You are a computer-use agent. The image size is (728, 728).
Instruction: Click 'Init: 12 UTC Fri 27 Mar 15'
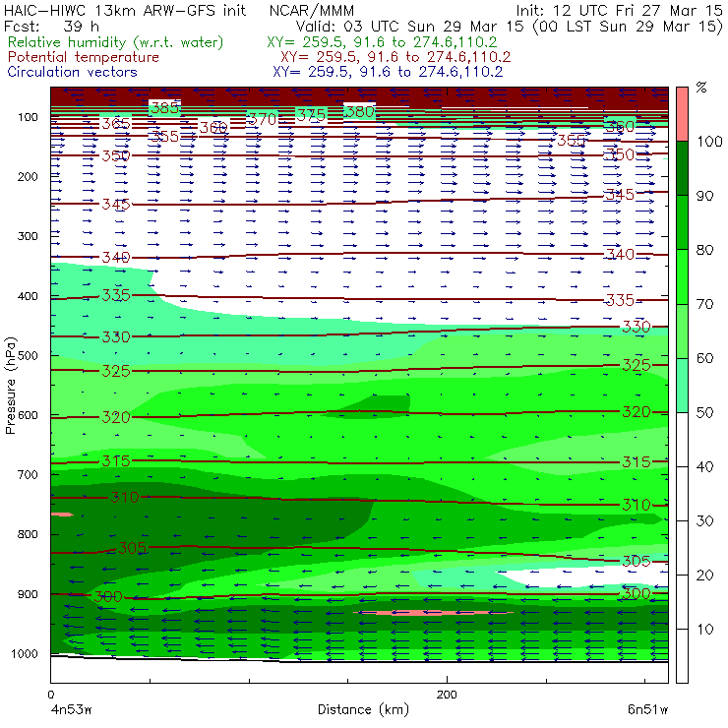pos(619,10)
